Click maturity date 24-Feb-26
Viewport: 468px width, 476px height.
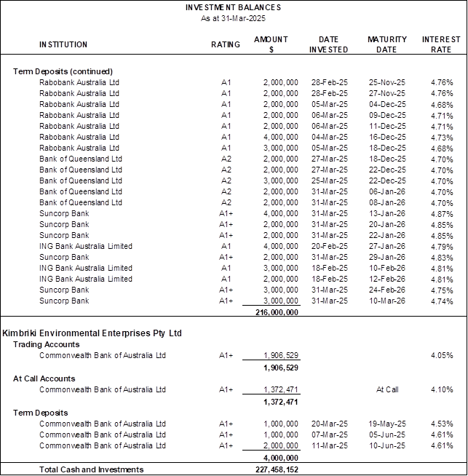pos(387,290)
